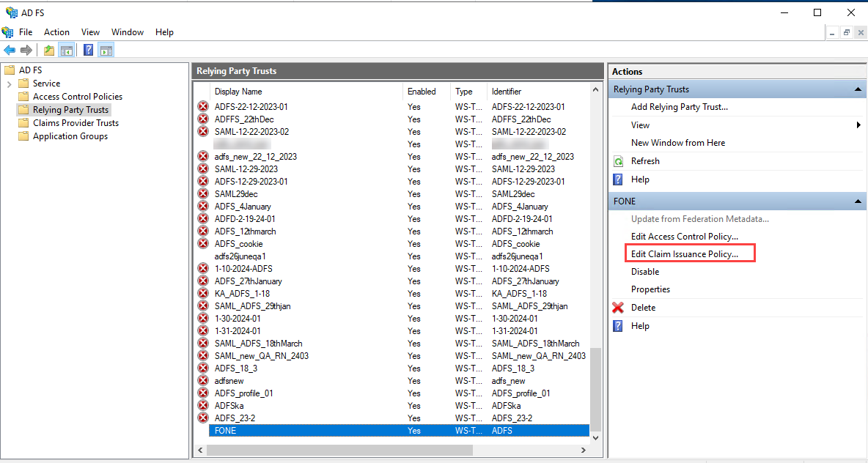868x463 pixels.
Task: Click the error icon beside ADFFS_22thDec
Action: click(203, 119)
